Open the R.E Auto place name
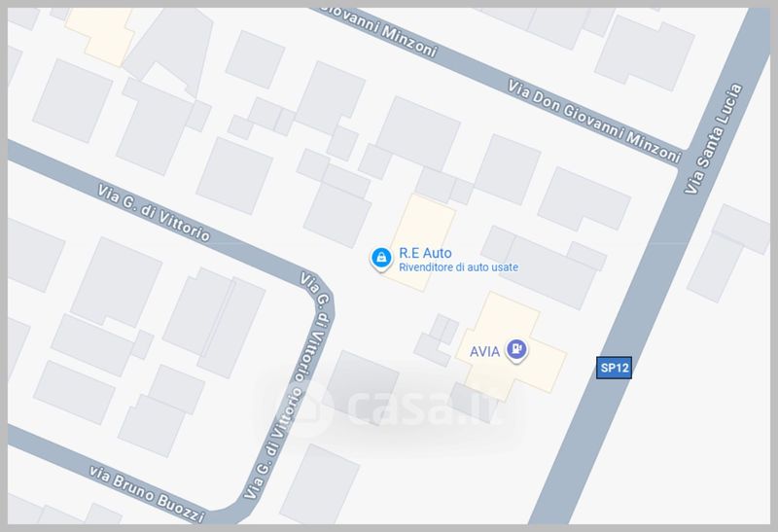 click(x=425, y=253)
